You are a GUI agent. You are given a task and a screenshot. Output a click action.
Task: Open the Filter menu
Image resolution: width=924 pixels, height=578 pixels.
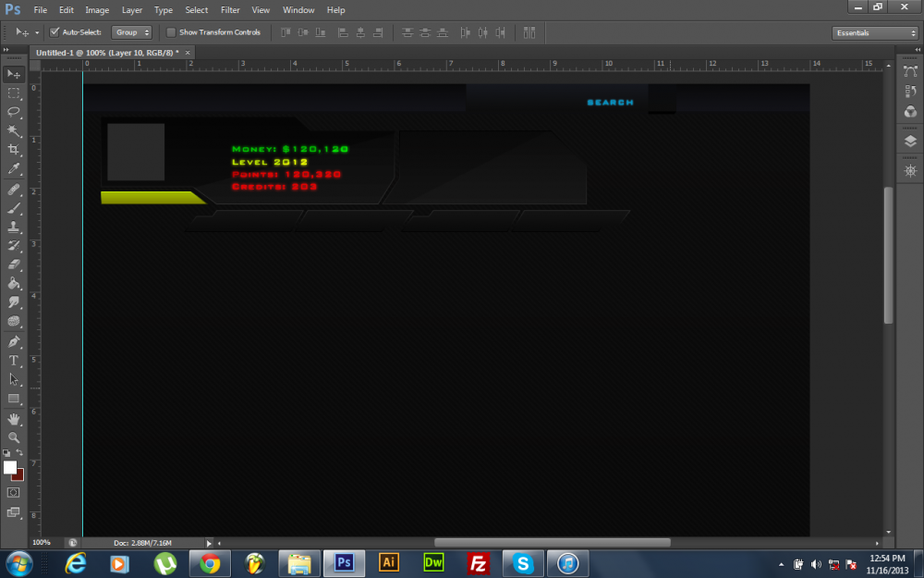[x=230, y=10]
